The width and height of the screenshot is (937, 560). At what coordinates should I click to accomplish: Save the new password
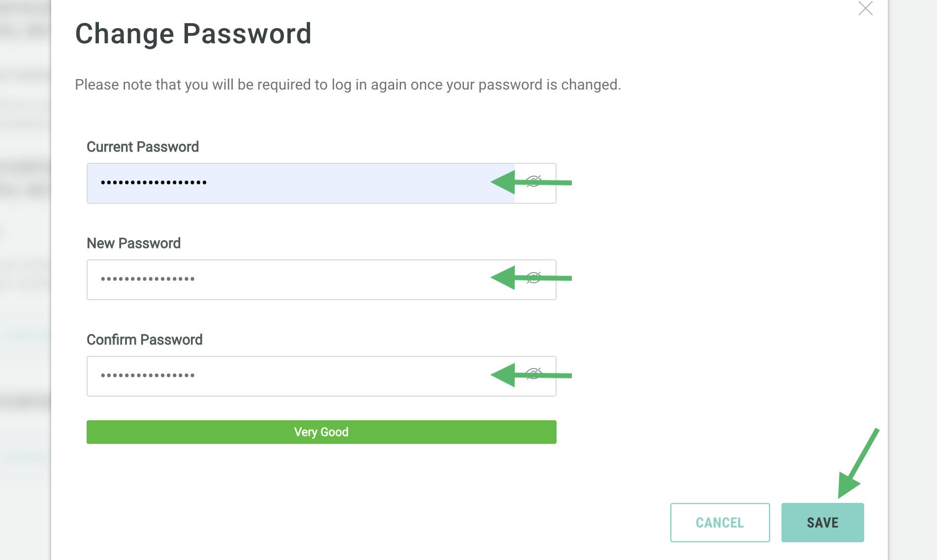tap(822, 523)
